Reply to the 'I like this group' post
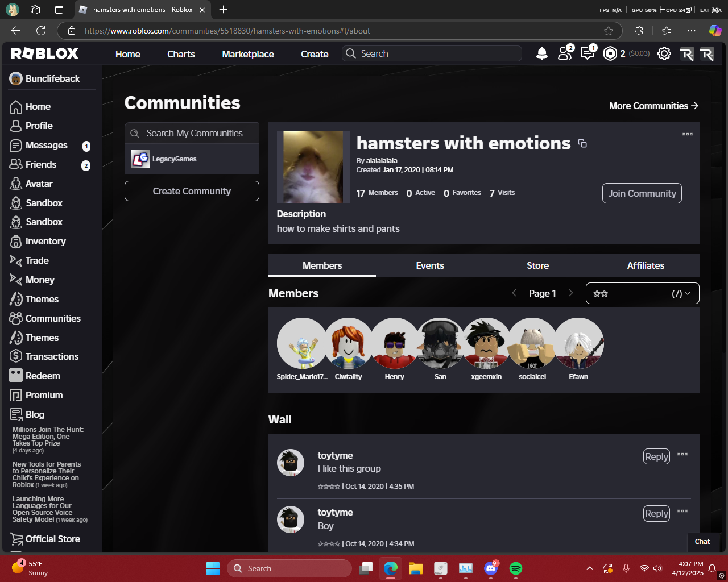728x582 pixels. (656, 456)
